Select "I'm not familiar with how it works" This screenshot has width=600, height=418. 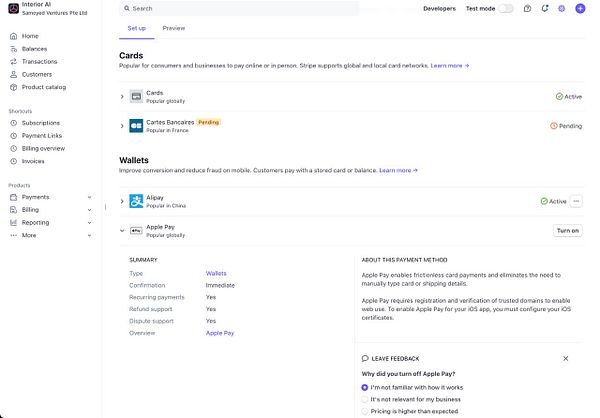(365, 387)
